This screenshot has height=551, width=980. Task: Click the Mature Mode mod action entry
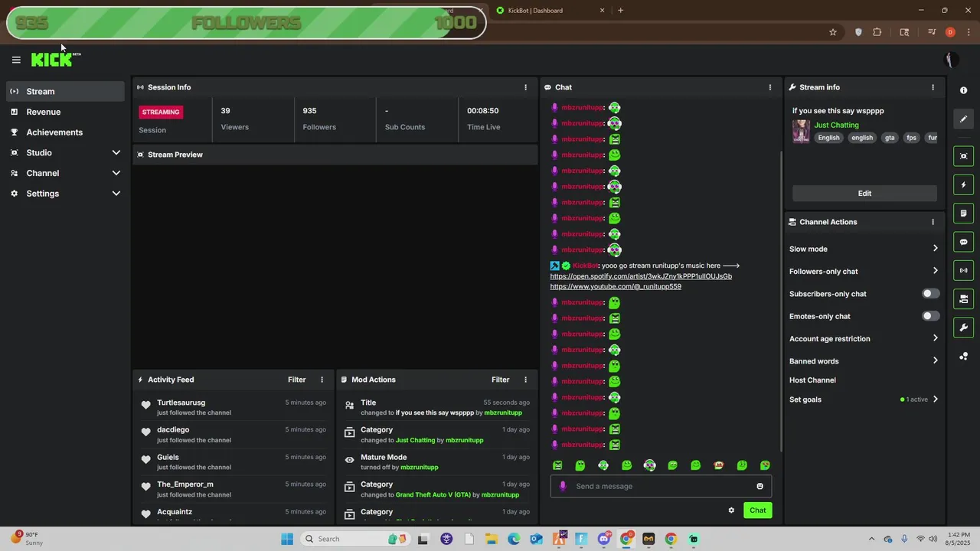(x=436, y=462)
